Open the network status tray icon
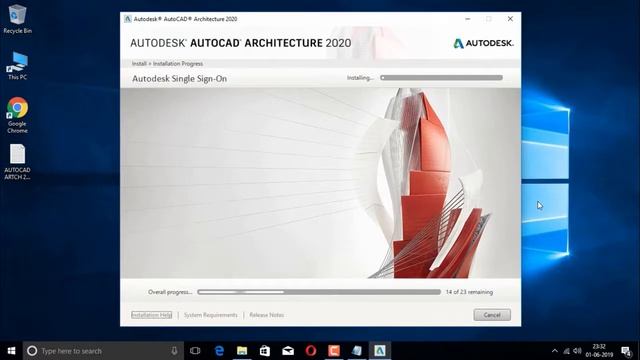640x360 pixels. point(566,351)
